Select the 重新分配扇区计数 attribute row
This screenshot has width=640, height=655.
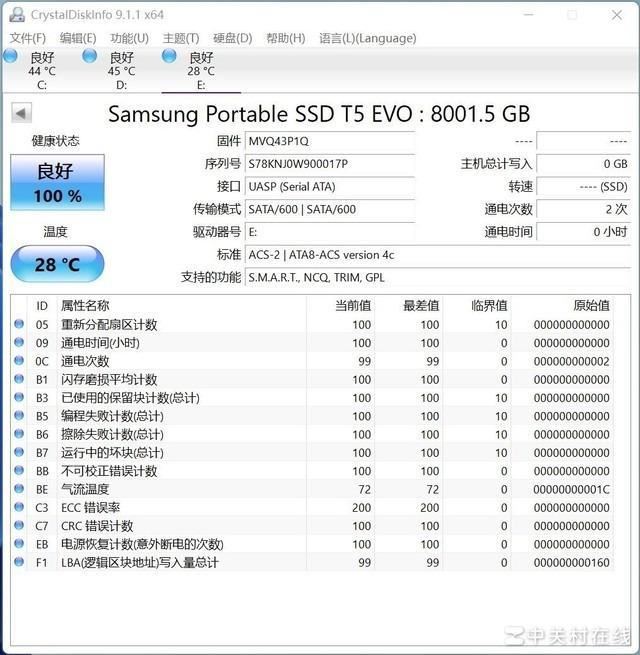click(312, 324)
